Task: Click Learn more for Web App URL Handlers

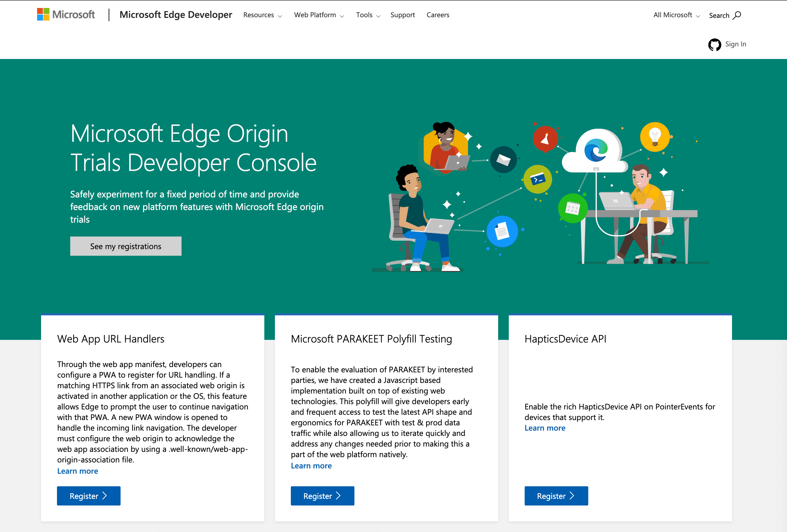Action: click(77, 471)
